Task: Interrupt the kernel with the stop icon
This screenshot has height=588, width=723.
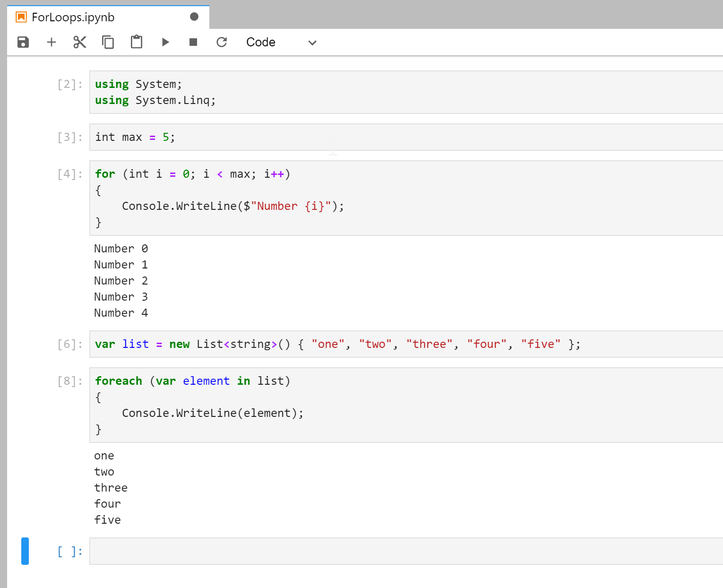Action: click(193, 42)
